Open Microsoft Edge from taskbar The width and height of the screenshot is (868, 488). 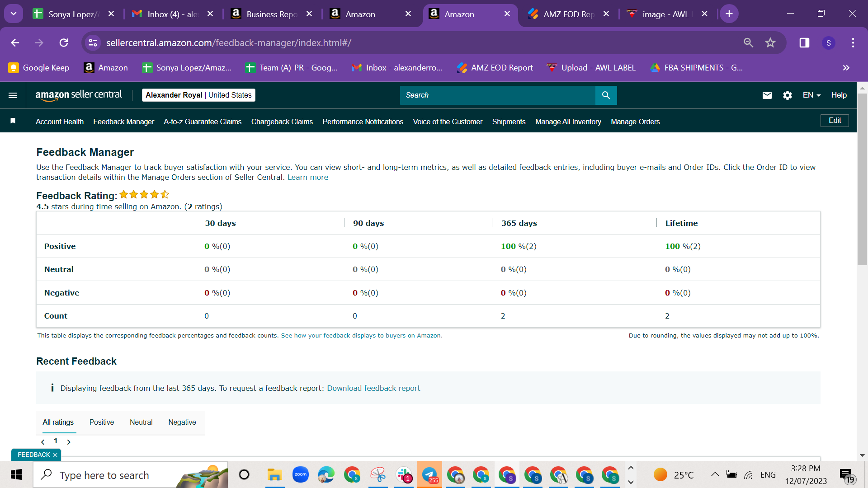(326, 475)
